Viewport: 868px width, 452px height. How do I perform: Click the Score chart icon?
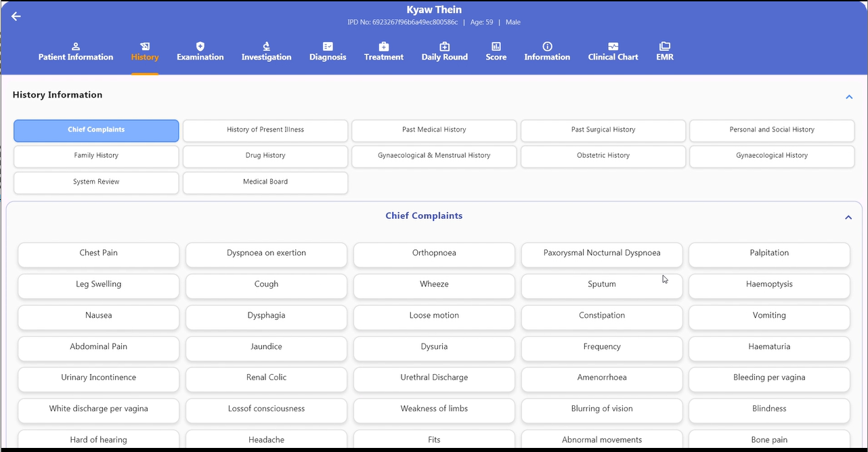point(496,46)
